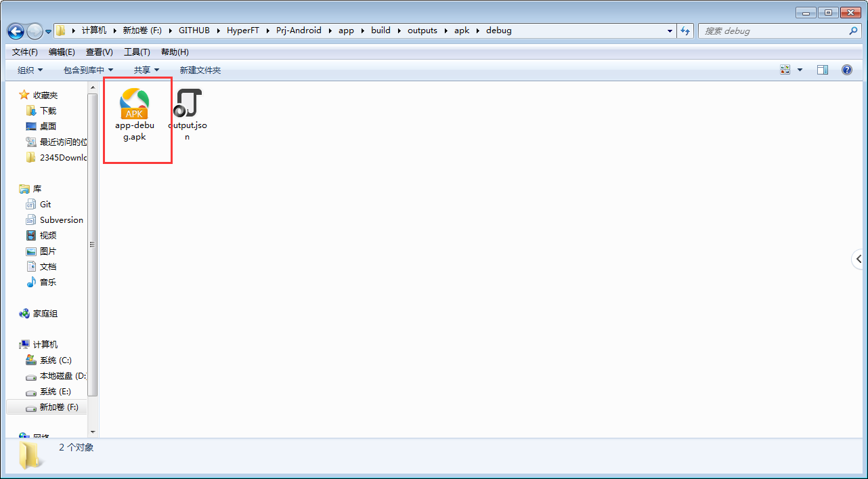
Task: Click the navigation pane vertical scrollbar
Action: point(93,244)
